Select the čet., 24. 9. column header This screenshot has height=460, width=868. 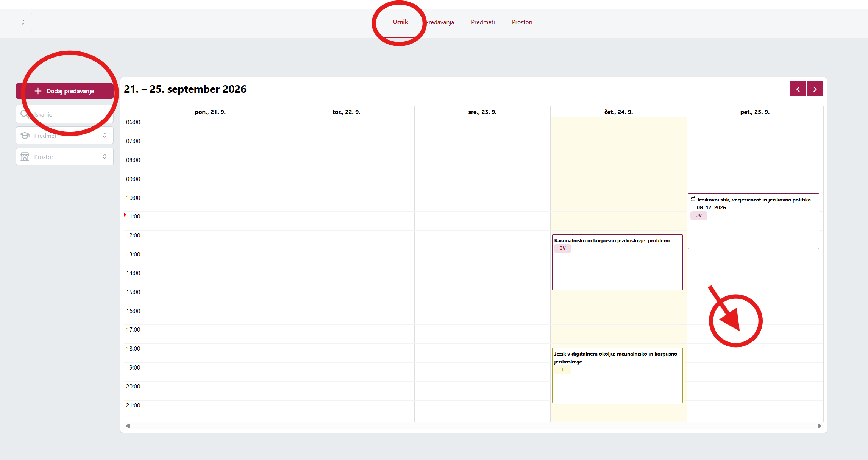(618, 112)
